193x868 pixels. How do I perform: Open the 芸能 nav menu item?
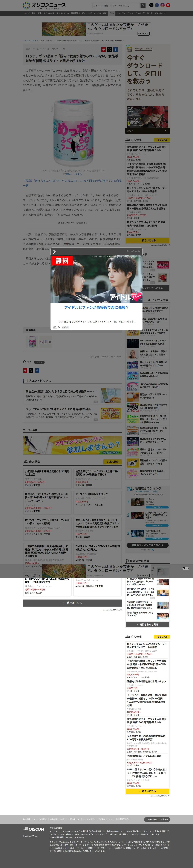tap(33, 13)
